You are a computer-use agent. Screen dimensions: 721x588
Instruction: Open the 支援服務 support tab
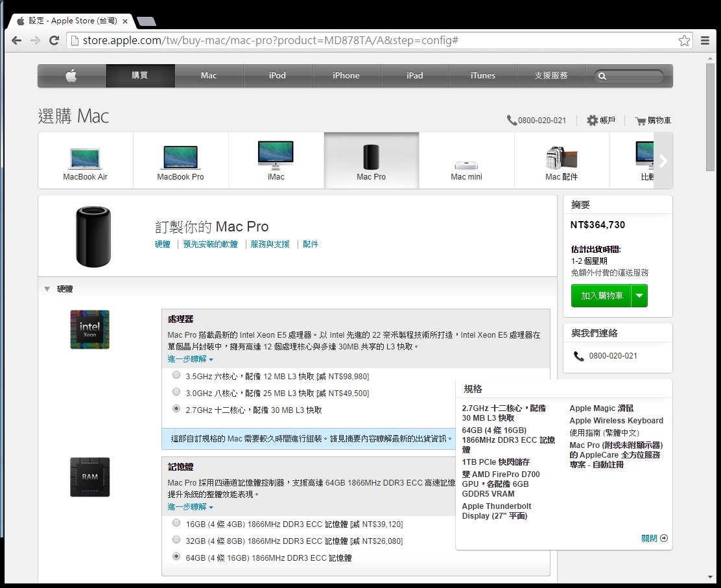tap(551, 75)
